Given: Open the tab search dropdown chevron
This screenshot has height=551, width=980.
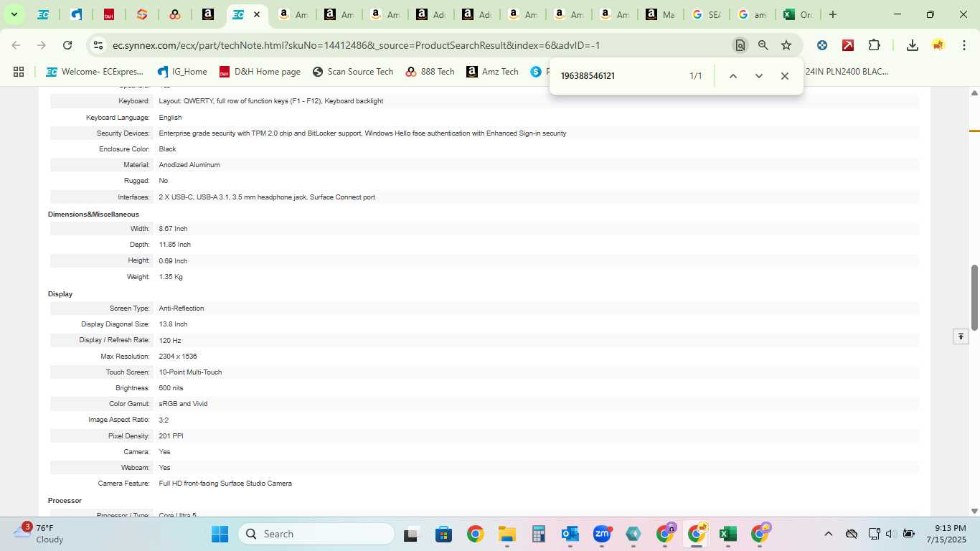Looking at the screenshot, I should (x=14, y=14).
